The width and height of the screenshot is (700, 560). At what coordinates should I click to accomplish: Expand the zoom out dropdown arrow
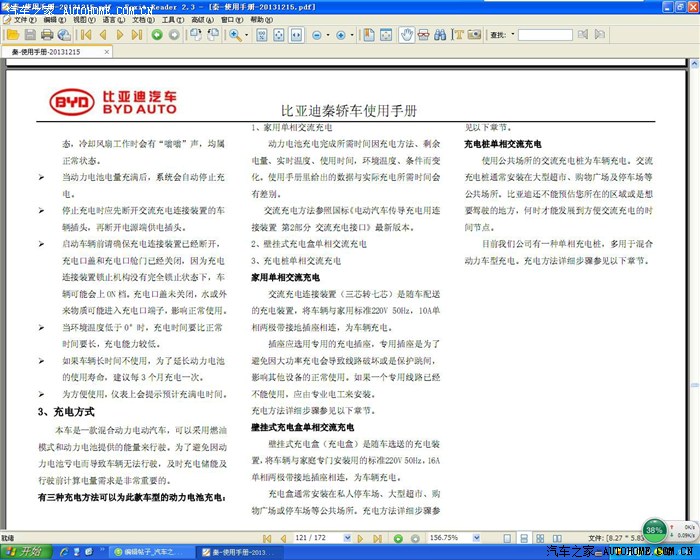point(328,35)
